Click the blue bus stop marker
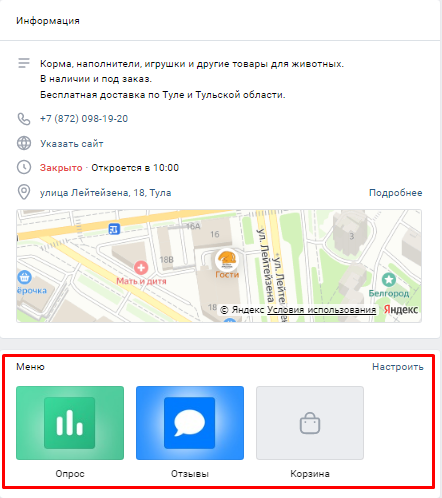The height and width of the screenshot is (498, 442). click(x=114, y=229)
